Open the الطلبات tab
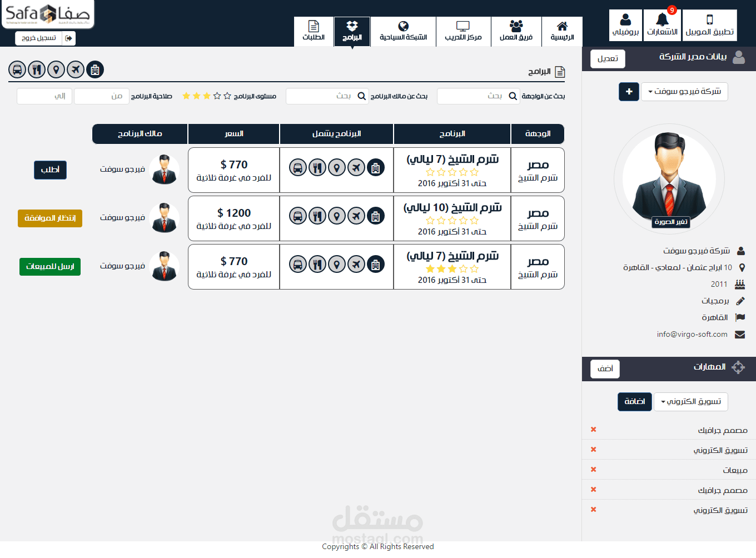 pos(314,31)
